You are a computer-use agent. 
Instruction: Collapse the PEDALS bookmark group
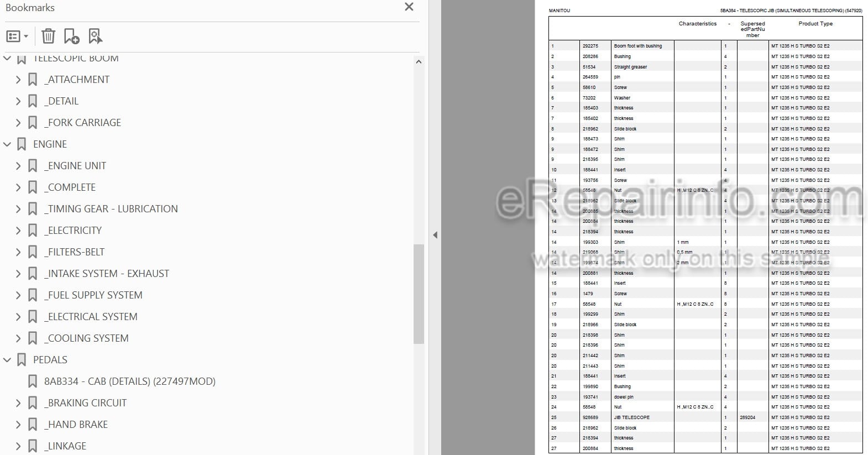(x=7, y=360)
